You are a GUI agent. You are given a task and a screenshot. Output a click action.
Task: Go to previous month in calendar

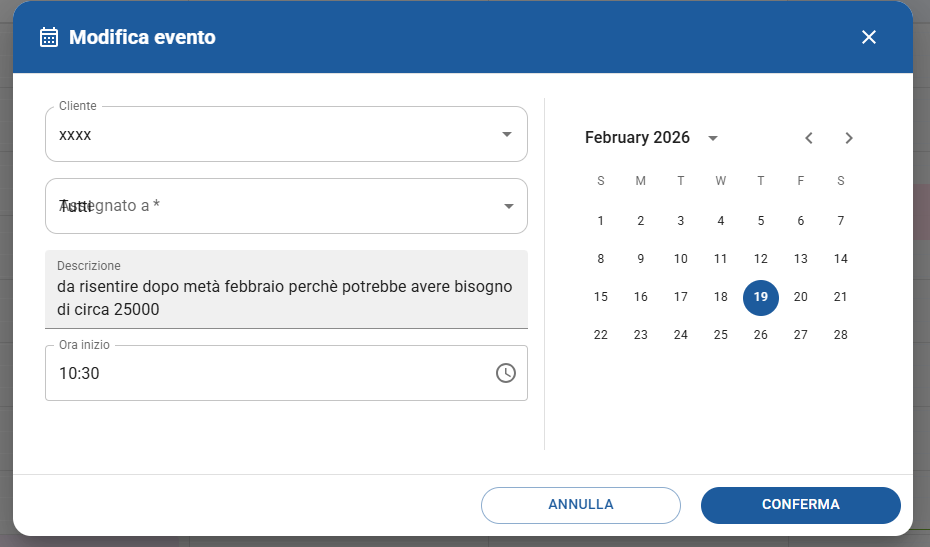pyautogui.click(x=809, y=138)
